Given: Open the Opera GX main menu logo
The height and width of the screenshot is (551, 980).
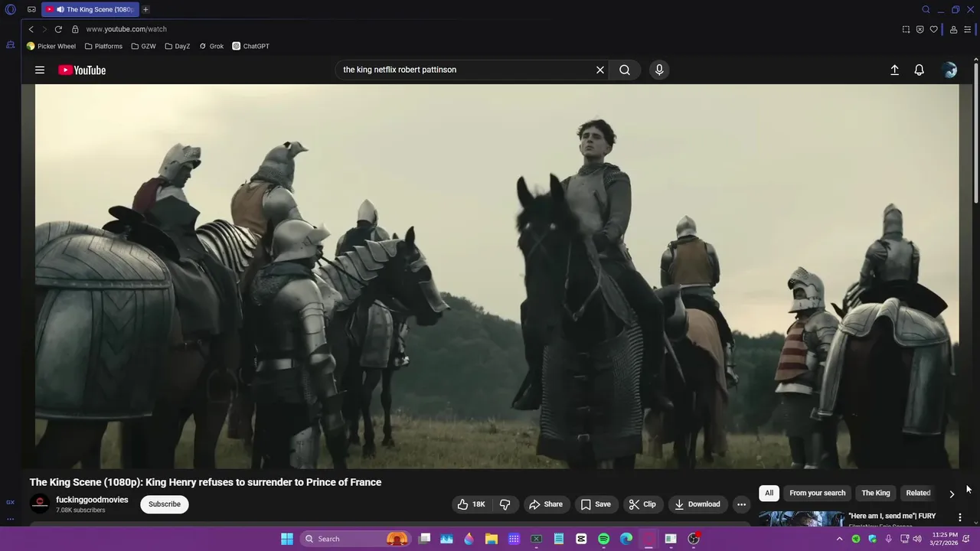Looking at the screenshot, I should click(11, 9).
